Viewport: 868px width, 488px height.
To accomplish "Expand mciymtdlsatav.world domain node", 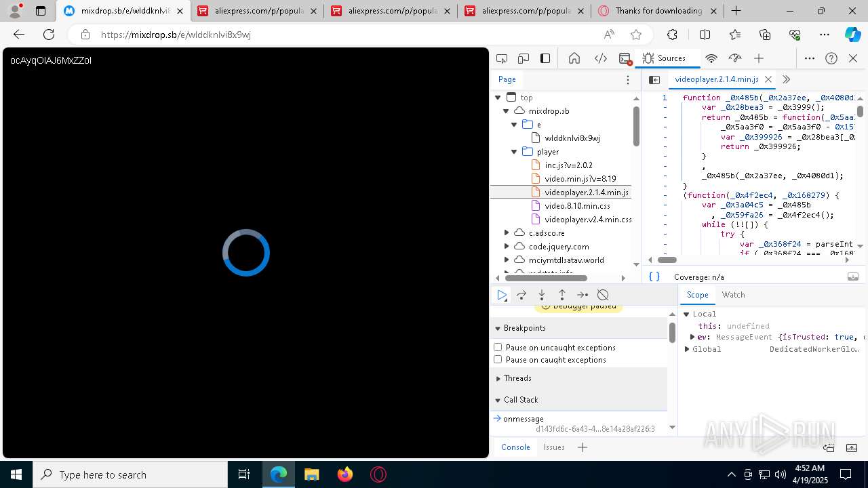I will coord(506,260).
